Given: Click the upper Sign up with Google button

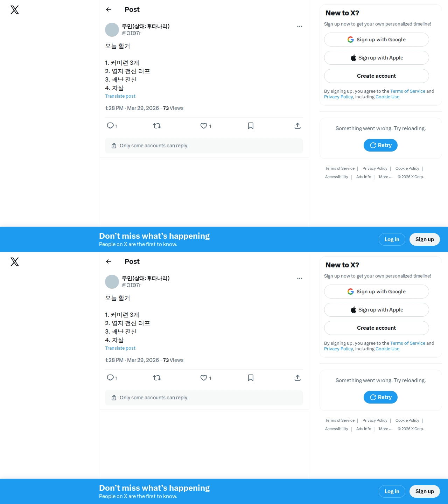Looking at the screenshot, I should pyautogui.click(x=377, y=40).
